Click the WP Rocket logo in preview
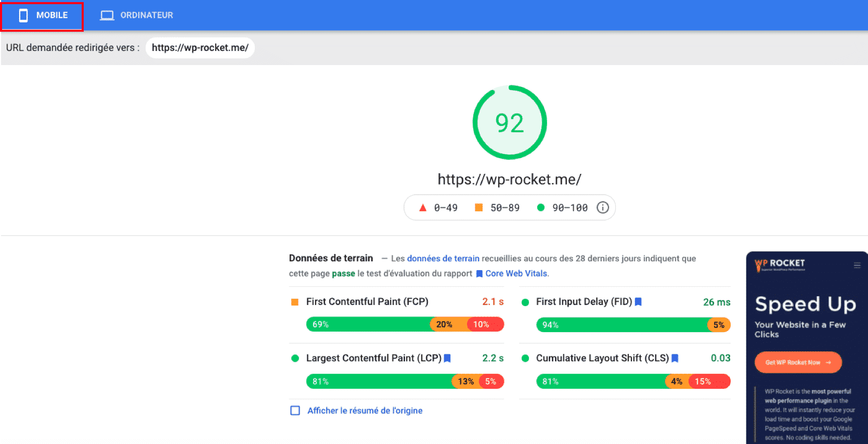 (780, 265)
